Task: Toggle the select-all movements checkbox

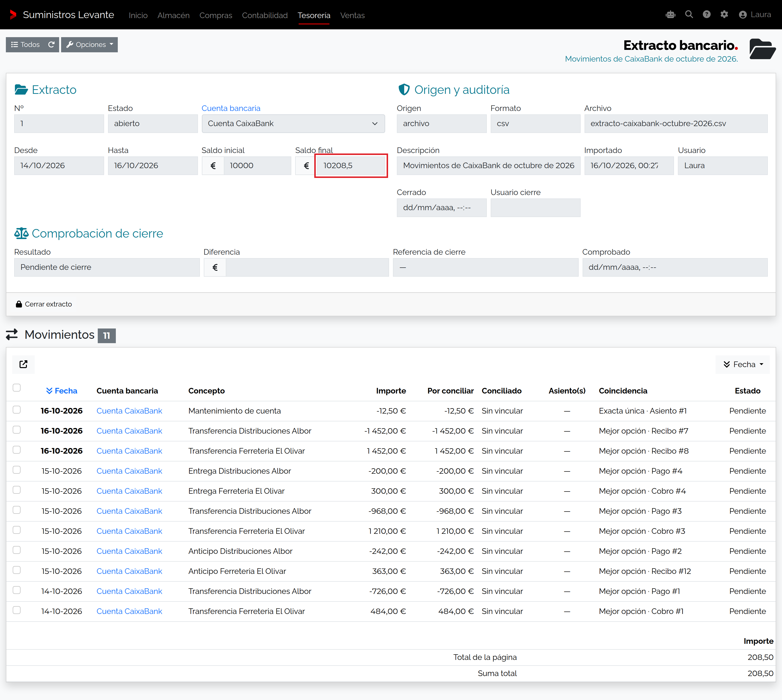Action: pos(17,388)
